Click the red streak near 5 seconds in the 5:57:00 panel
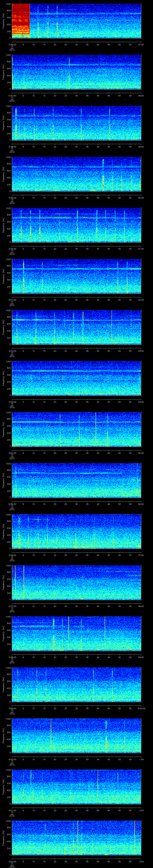This screenshot has width=153, height=868. [x=24, y=581]
